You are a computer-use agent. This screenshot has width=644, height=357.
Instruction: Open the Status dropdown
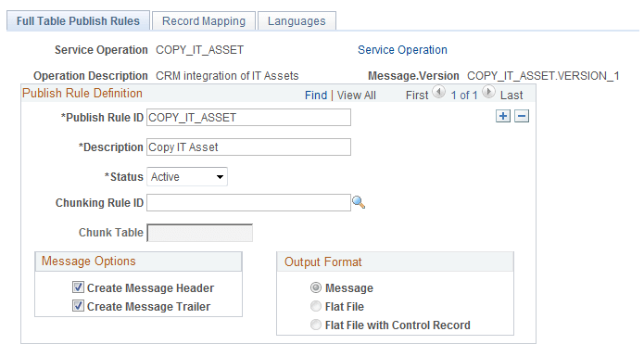187,177
